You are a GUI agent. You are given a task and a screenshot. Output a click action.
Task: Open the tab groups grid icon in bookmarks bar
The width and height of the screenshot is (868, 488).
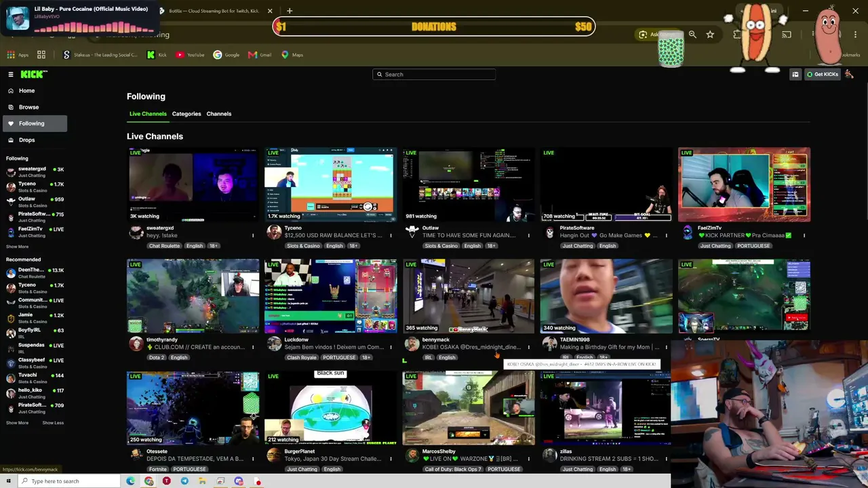click(x=41, y=55)
